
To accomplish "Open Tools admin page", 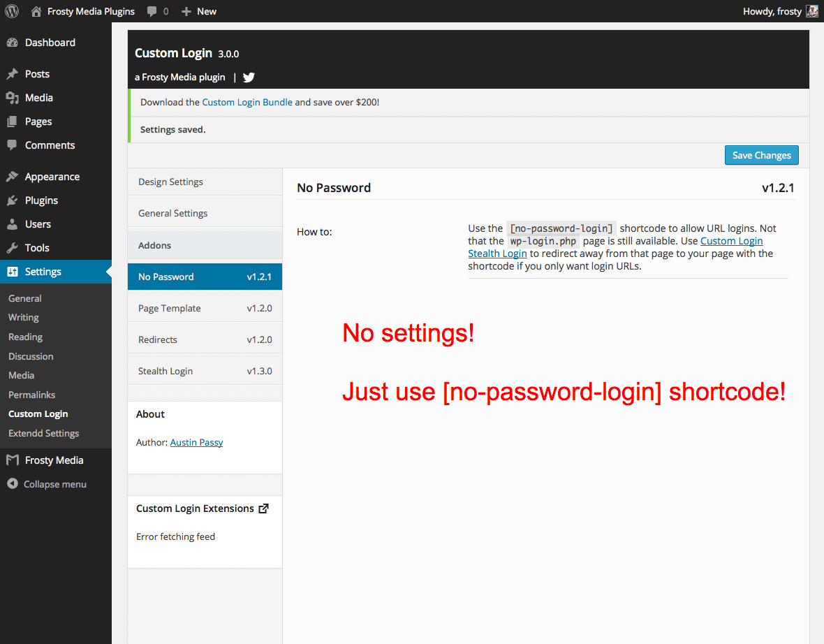I will 56,247.
